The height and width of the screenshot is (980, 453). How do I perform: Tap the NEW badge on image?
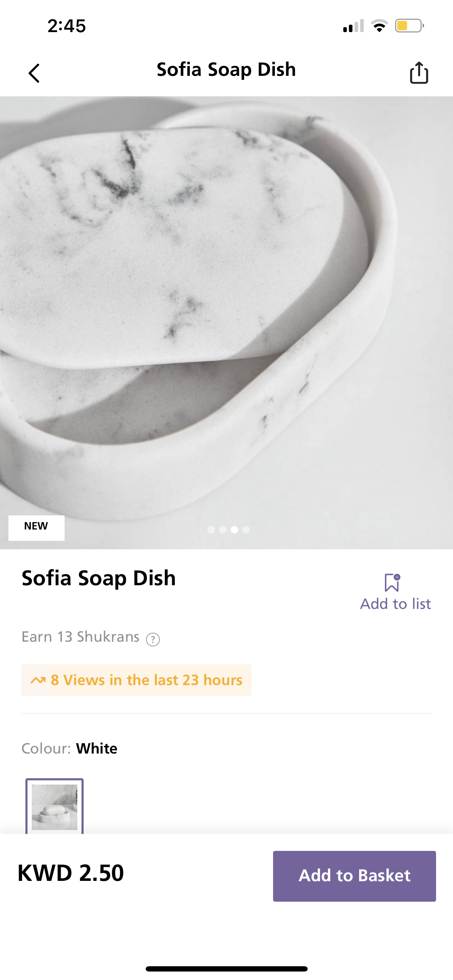36,528
